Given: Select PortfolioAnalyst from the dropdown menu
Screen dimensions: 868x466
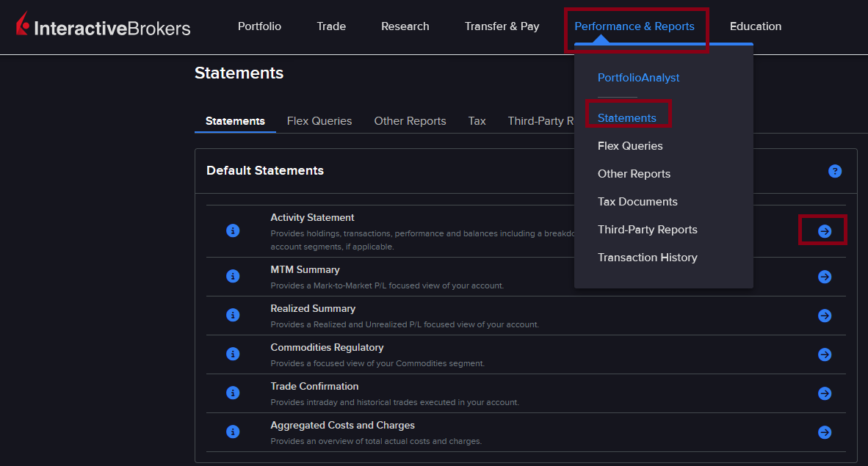Looking at the screenshot, I should [638, 78].
